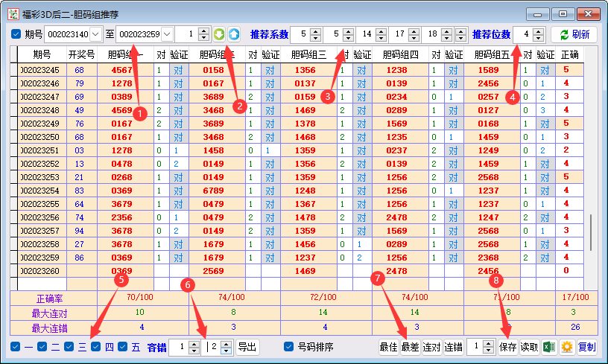This screenshot has height=364, width=608.
Task: Click the 连对 button
Action: (x=432, y=347)
